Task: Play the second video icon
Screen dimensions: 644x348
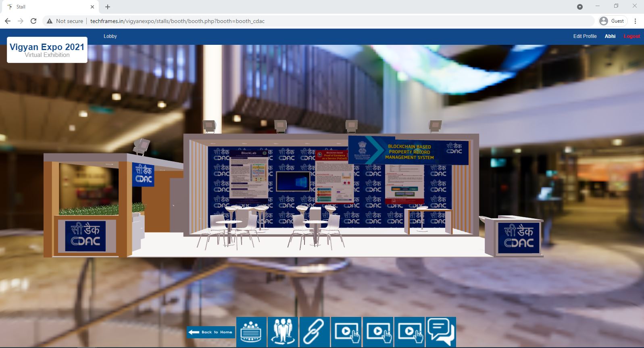Action: 378,332
